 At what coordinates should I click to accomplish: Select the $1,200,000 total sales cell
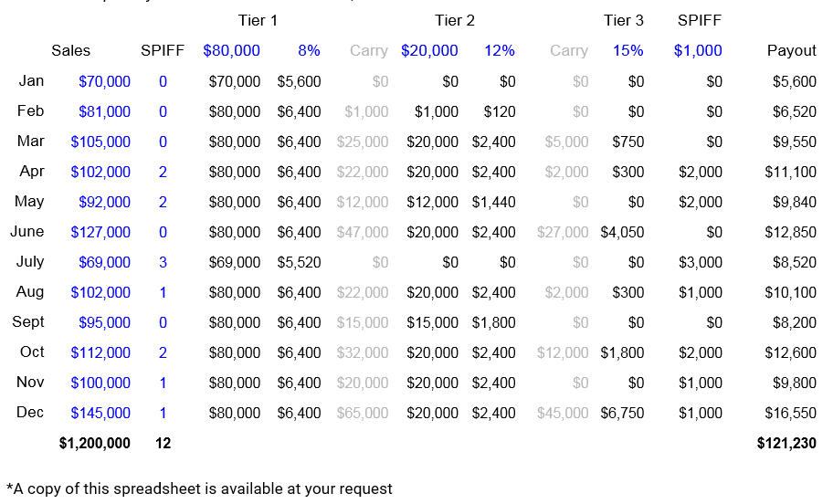pyautogui.click(x=94, y=443)
